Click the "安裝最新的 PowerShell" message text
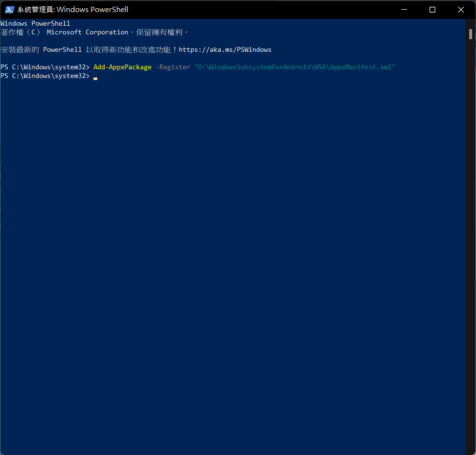Screen dimensions: 476x455 [41, 49]
